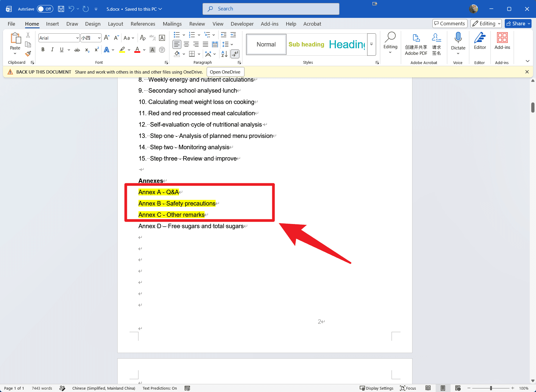Viewport: 536px width, 392px height.
Task: Click the Copy icon in Clipboard group
Action: click(28, 44)
